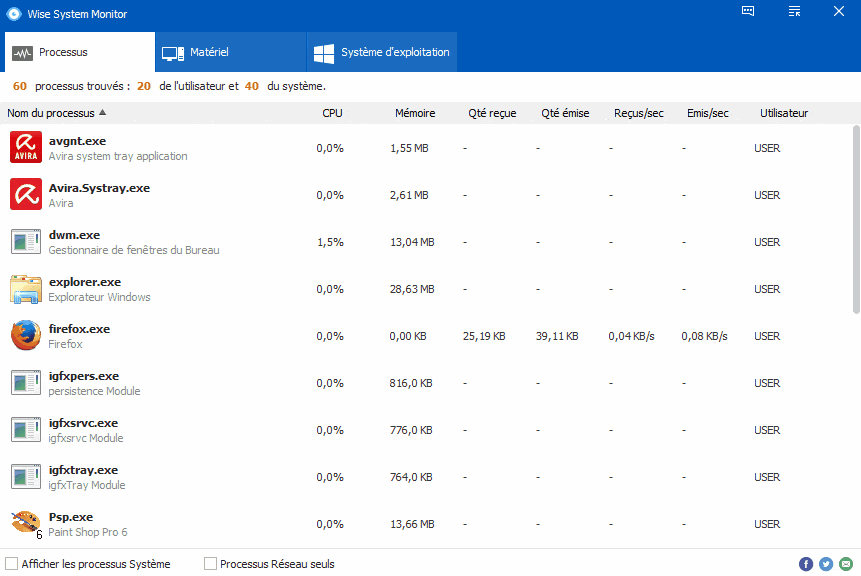Click firefox.exe's 25,19 KB received value

point(484,336)
